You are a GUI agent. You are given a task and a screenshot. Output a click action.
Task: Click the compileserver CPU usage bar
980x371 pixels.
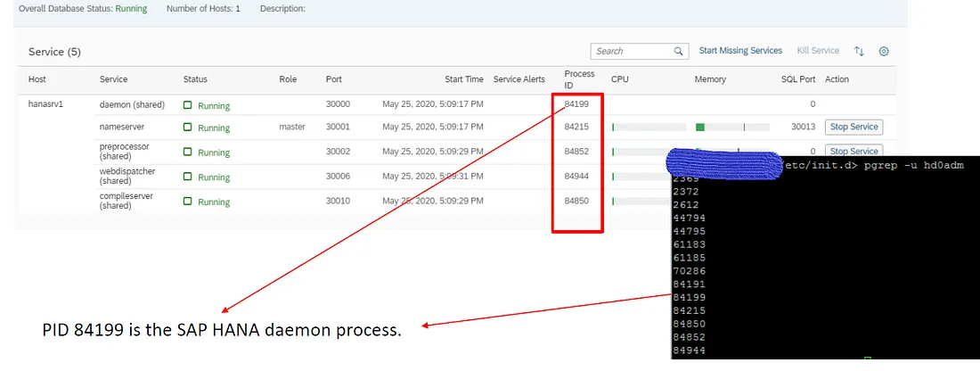coord(641,201)
